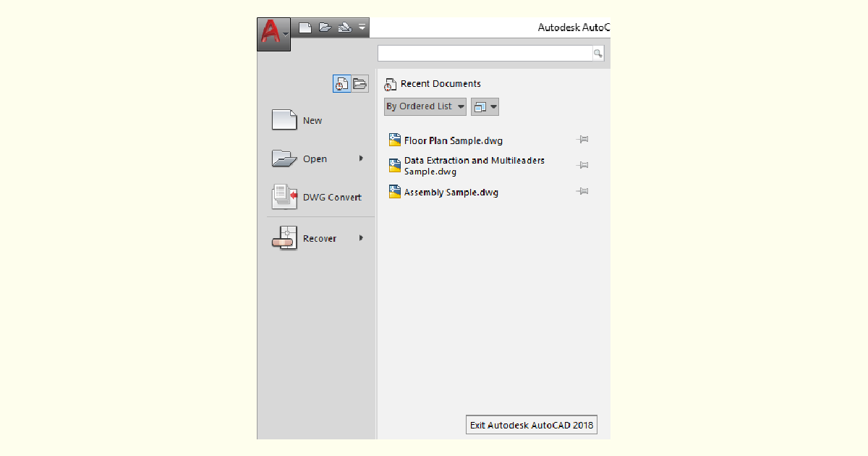The image size is (868, 456).
Task: Click the New file icon in quick access toolbar
Action: click(x=305, y=28)
